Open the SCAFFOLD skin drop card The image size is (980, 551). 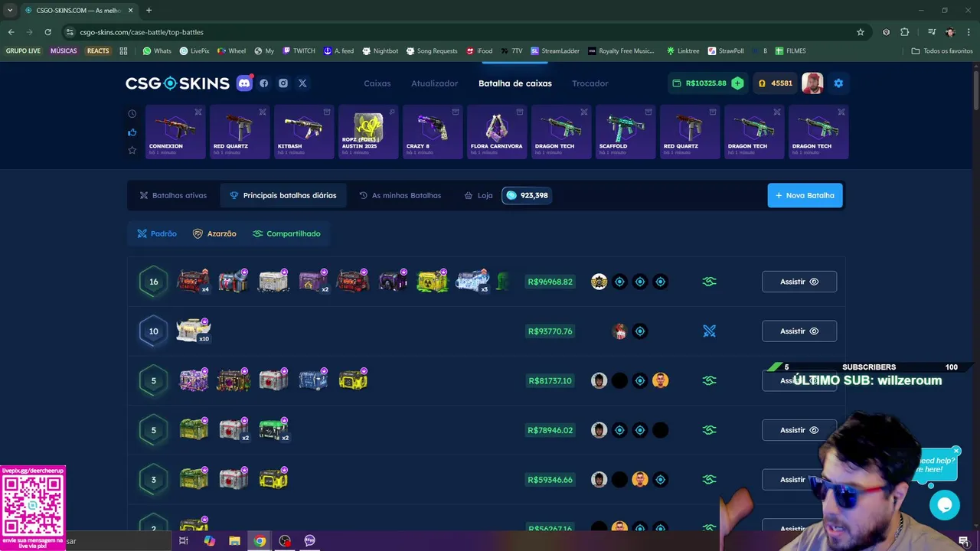[626, 132]
